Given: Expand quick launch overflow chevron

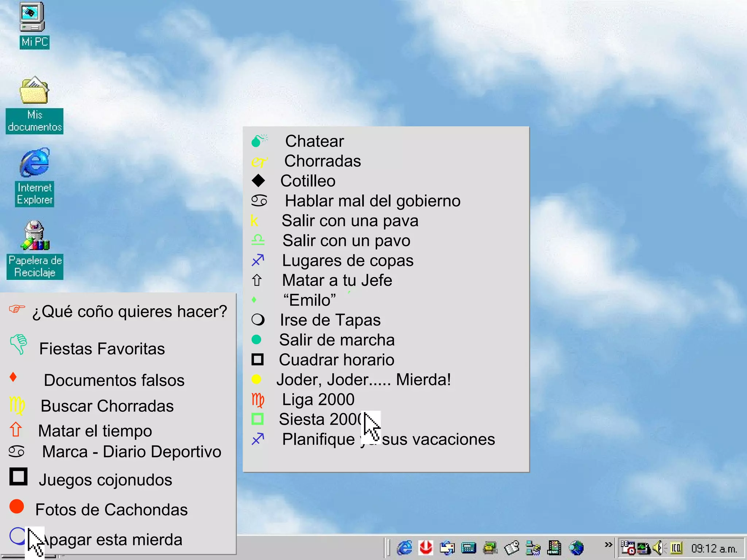Looking at the screenshot, I should pos(608,544).
